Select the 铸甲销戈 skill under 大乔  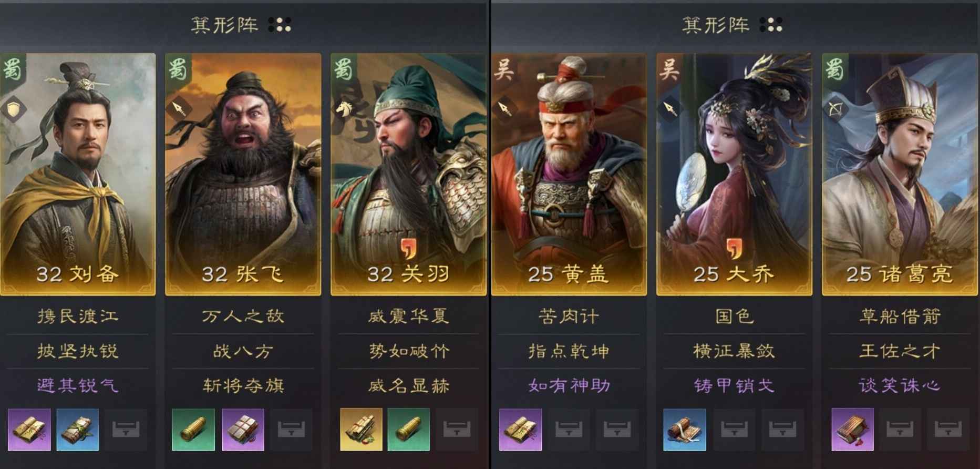734,385
